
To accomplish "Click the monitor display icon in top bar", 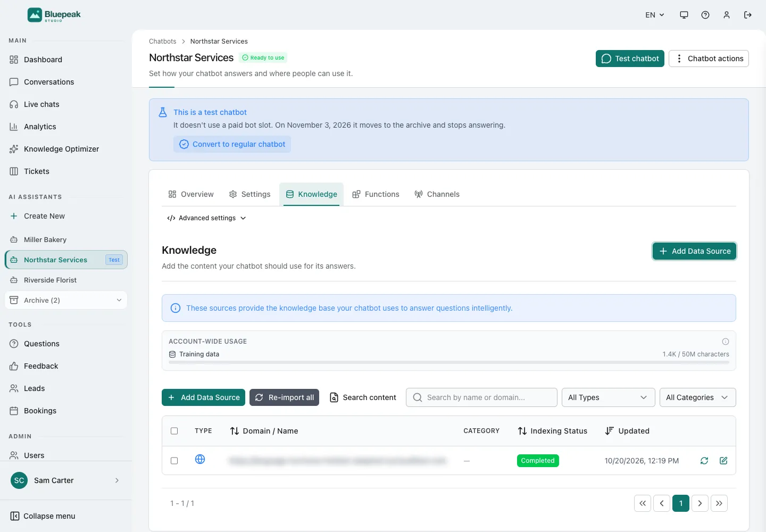I will coord(684,15).
